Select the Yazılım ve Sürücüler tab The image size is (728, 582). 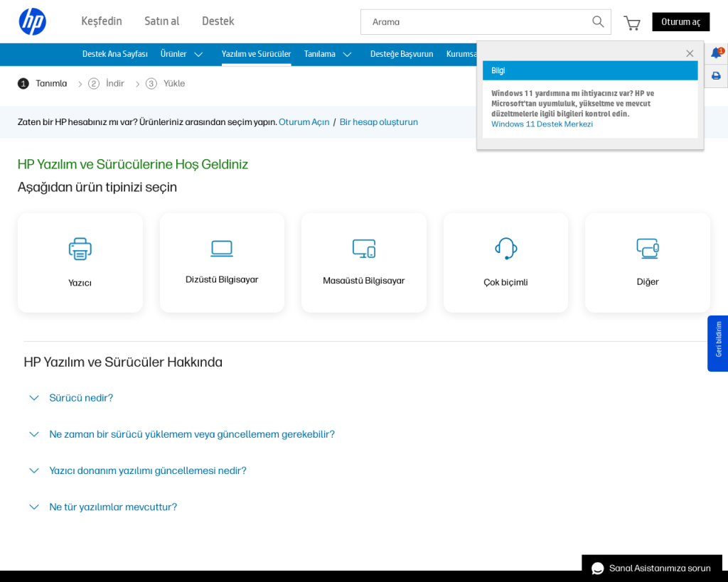(x=256, y=54)
